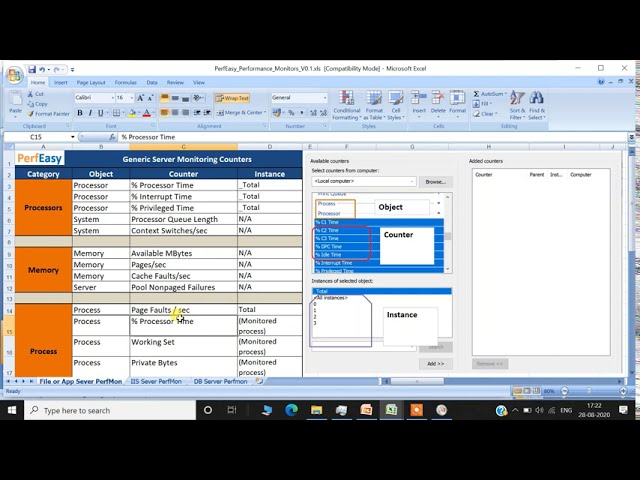This screenshot has width=640, height=480.
Task: Open the General number format dropdown
Action: pyautogui.click(x=325, y=98)
